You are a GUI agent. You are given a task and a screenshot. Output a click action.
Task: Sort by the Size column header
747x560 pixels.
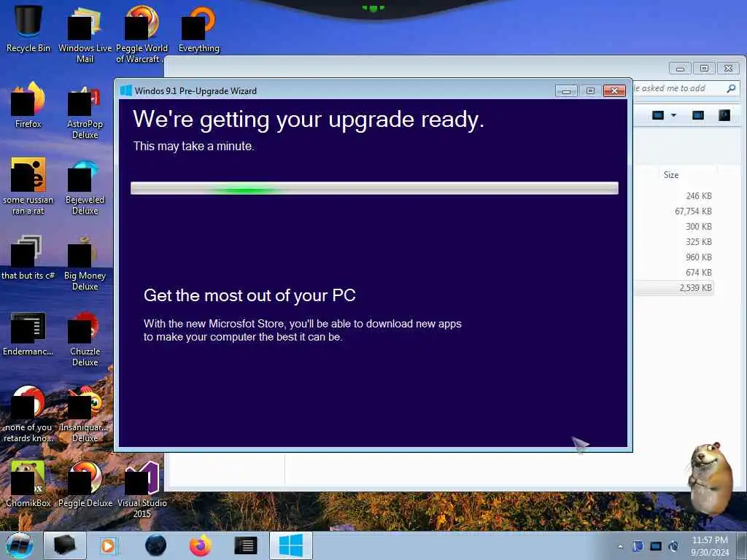pyautogui.click(x=671, y=175)
